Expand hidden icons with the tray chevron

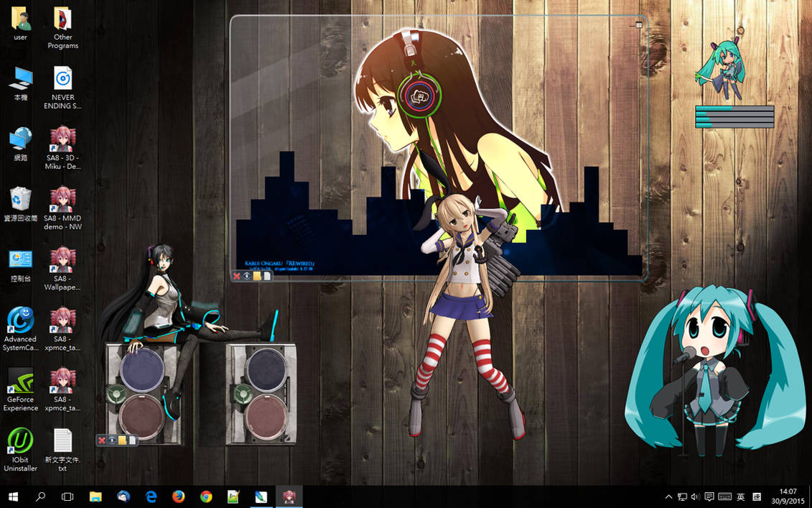668,497
